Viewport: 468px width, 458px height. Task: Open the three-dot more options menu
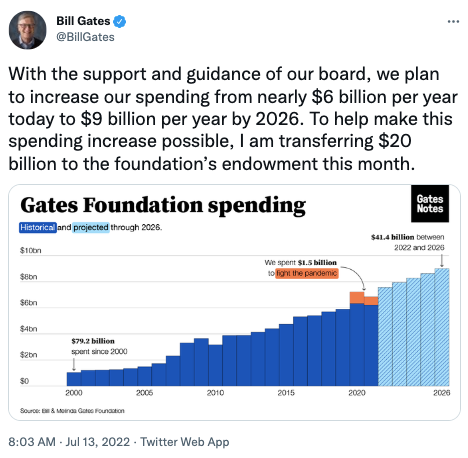tap(453, 21)
